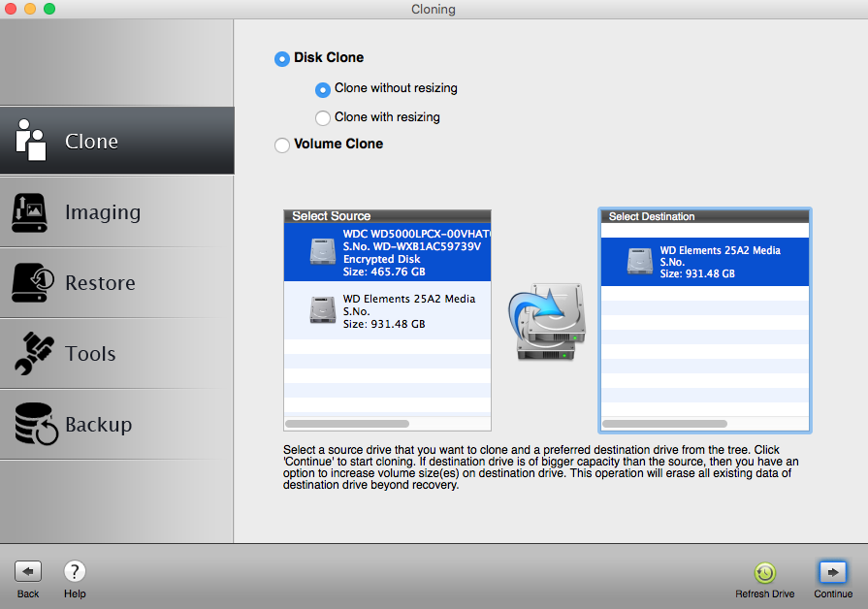Click the destination list horizontal scrollbar
868x609 pixels.
[664, 424]
